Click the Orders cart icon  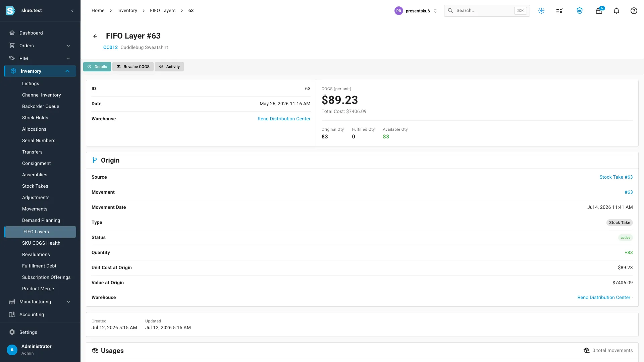(12, 46)
